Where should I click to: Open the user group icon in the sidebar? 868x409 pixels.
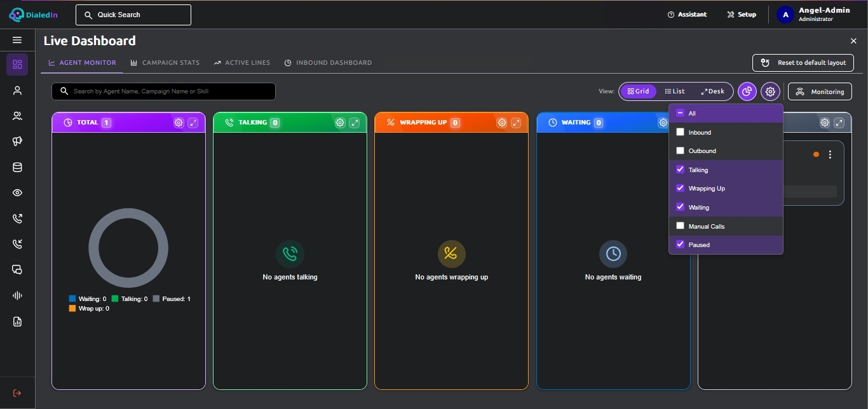(17, 116)
